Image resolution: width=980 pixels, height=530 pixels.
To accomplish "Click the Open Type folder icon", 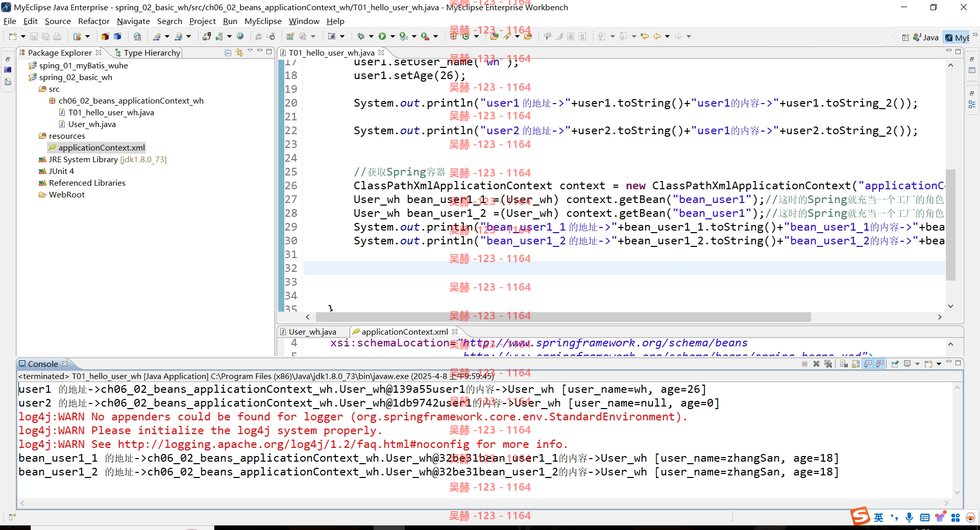I will point(494,36).
